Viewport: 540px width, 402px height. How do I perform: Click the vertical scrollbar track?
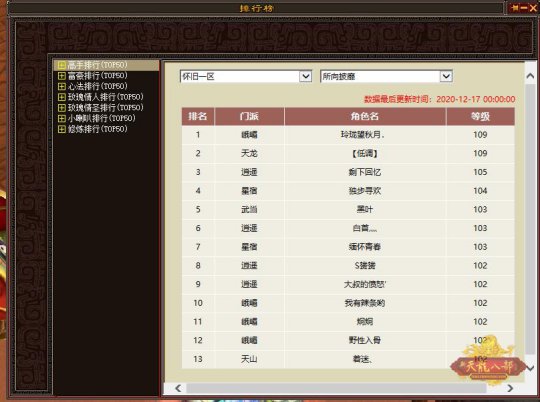[x=531, y=220]
